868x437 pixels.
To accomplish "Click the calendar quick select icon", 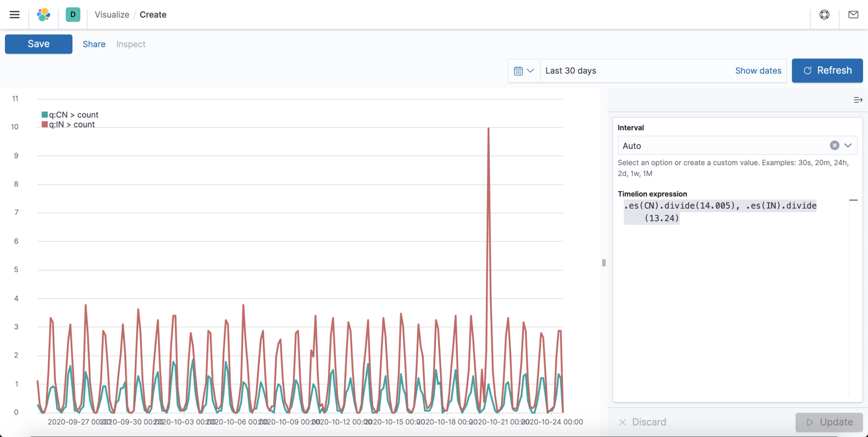I will click(x=518, y=71).
